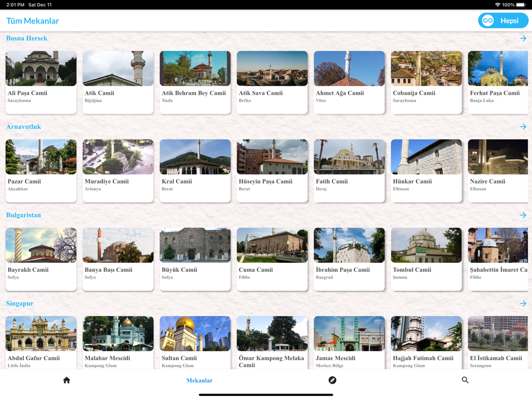Expand Arnavutluk section with arrow
Viewport: 532px width, 399px height.
coord(523,127)
